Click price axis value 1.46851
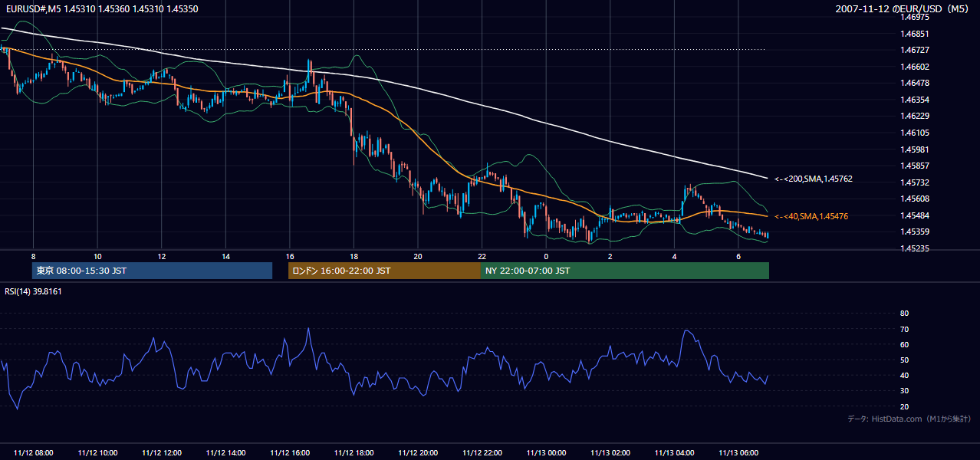Image resolution: width=980 pixels, height=460 pixels. pyautogui.click(x=916, y=34)
